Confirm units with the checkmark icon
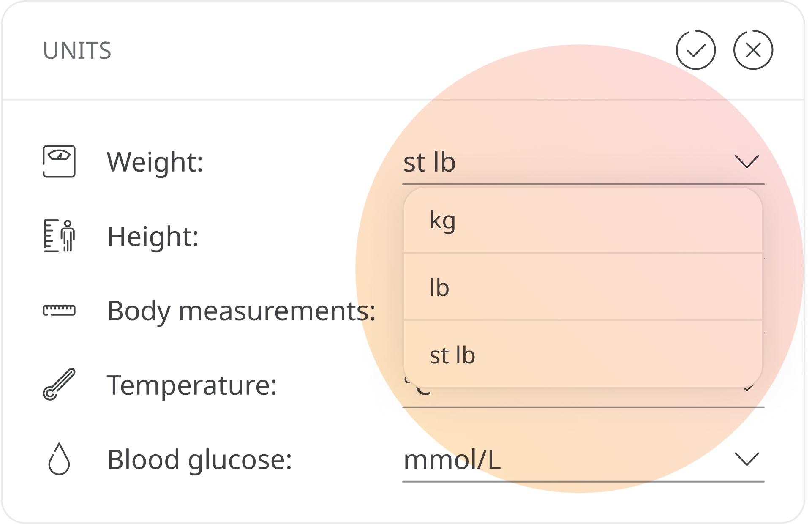Image resolution: width=812 pixels, height=524 pixels. tap(695, 50)
